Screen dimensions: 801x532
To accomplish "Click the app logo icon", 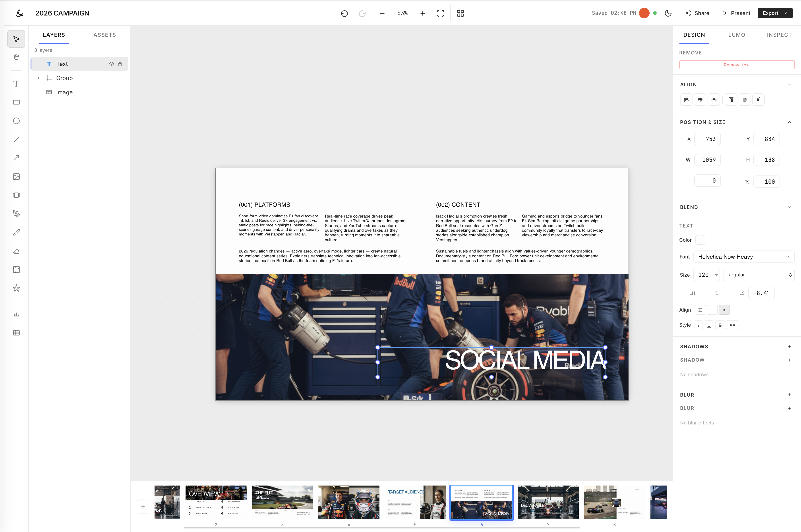I will point(20,13).
